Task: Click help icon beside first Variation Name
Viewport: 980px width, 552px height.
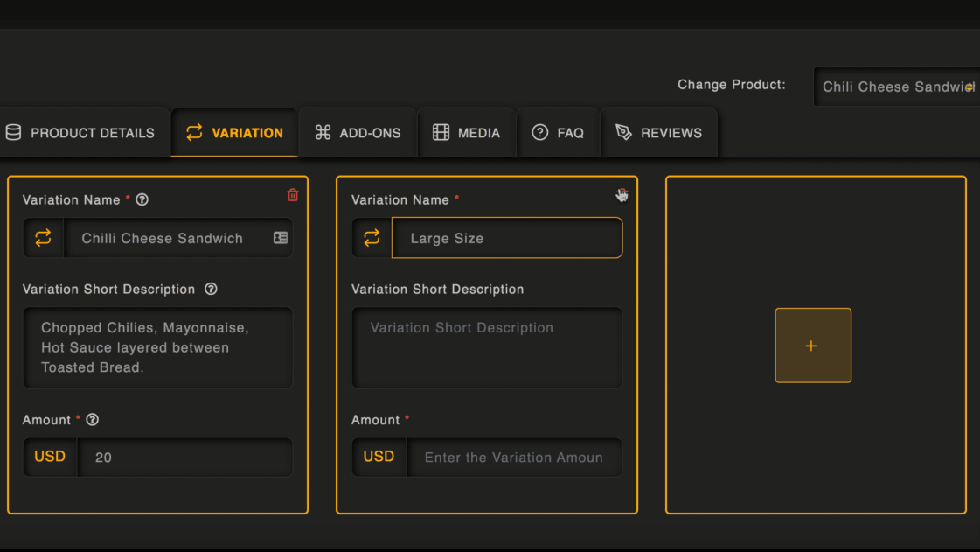Action: [142, 199]
